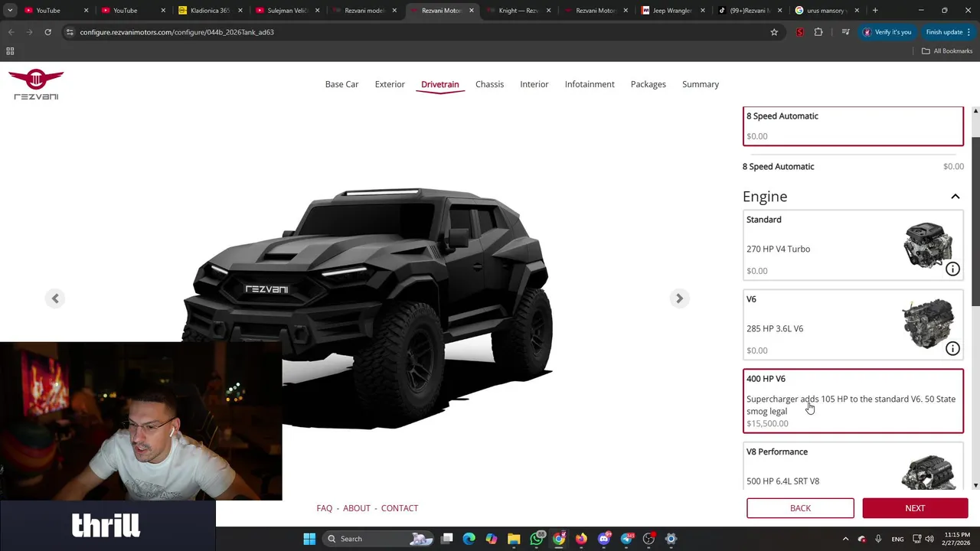The width and height of the screenshot is (980, 551).
Task: Open the ABOUT link
Action: 357,508
